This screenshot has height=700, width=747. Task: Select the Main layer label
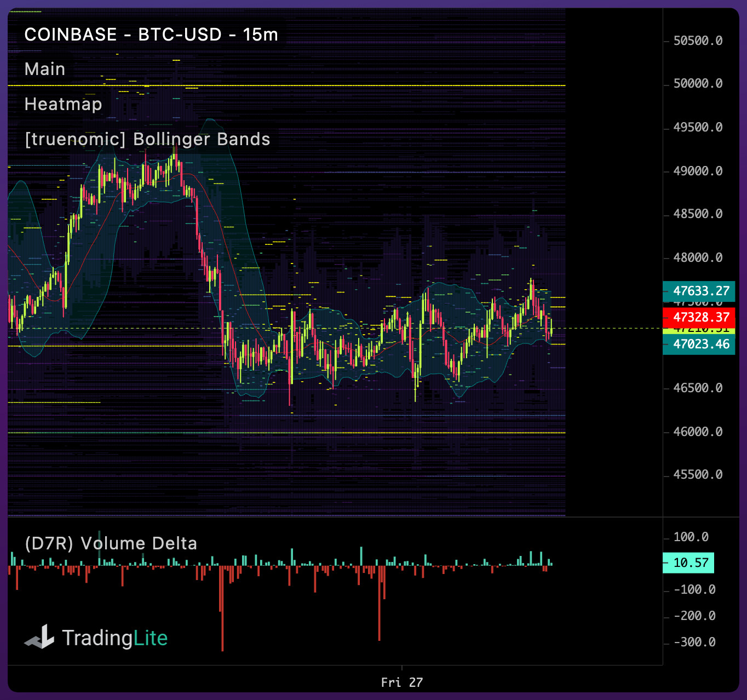[x=45, y=69]
